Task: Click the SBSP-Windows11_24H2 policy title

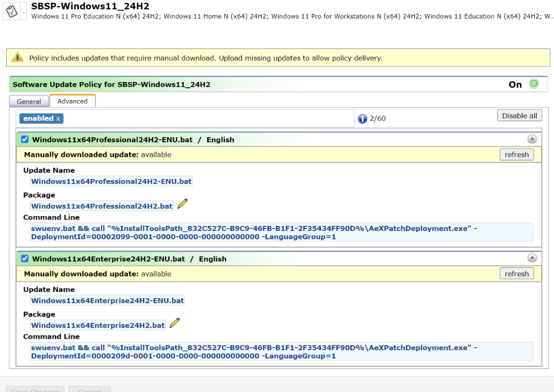Action: point(90,6)
